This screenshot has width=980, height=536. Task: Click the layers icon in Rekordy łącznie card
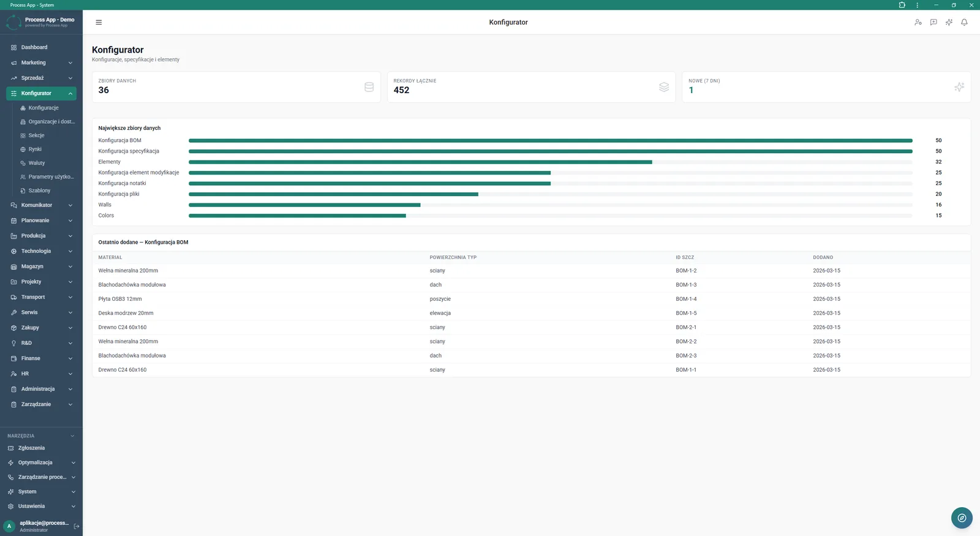pyautogui.click(x=664, y=87)
